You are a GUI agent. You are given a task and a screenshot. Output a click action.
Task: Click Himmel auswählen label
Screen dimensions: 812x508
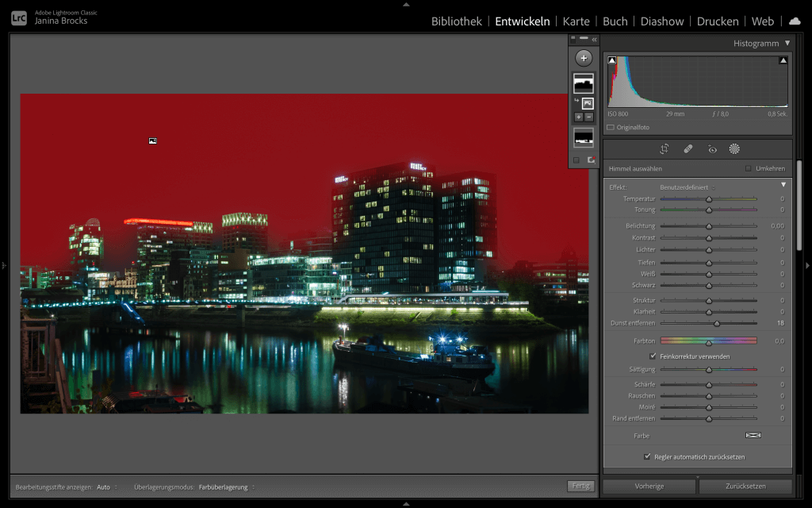[635, 168]
